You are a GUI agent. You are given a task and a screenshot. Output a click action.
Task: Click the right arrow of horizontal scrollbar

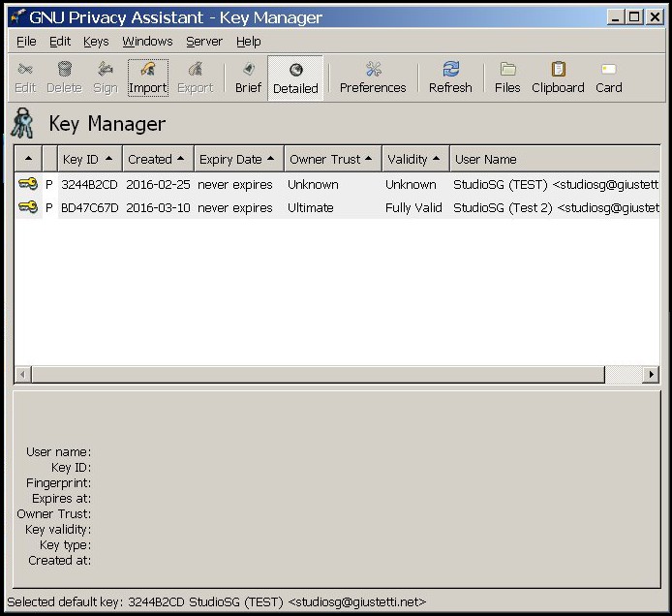click(x=651, y=375)
